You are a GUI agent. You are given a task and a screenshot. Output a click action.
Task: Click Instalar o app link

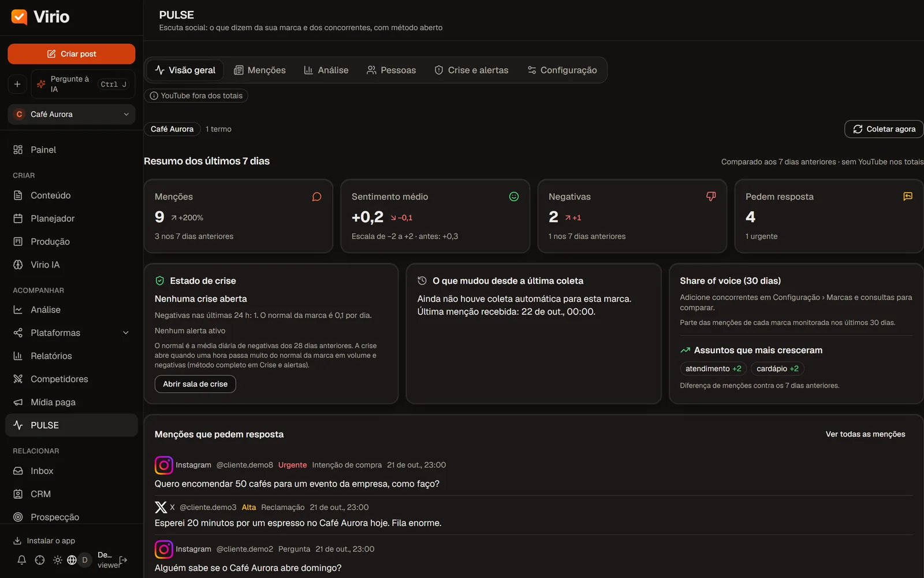(44, 541)
